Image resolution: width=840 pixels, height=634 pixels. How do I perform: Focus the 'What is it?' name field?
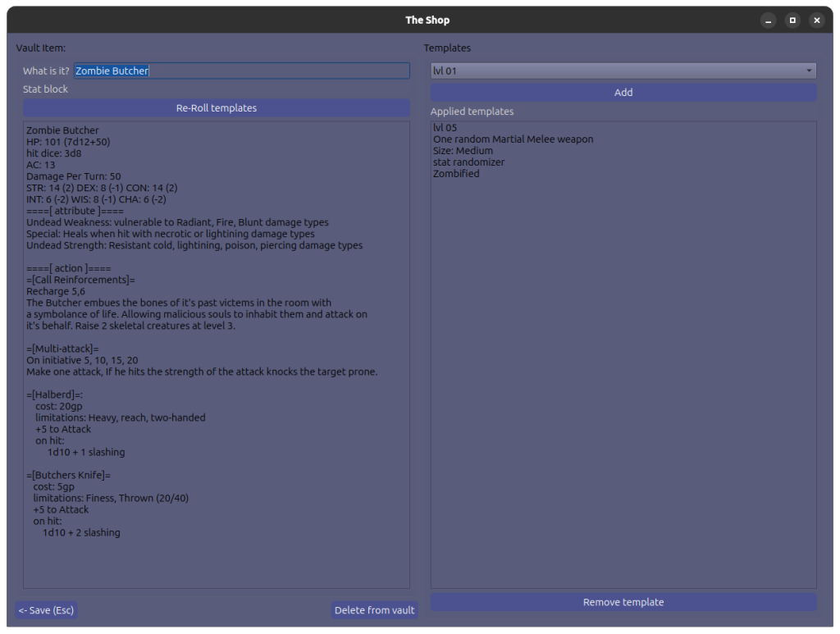(x=241, y=71)
